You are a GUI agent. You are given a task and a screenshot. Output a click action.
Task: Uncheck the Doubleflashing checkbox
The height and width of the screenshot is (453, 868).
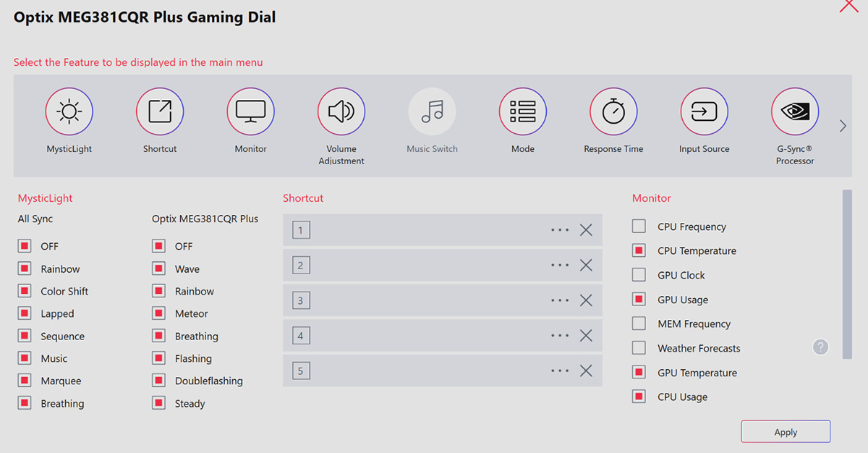coord(158,381)
